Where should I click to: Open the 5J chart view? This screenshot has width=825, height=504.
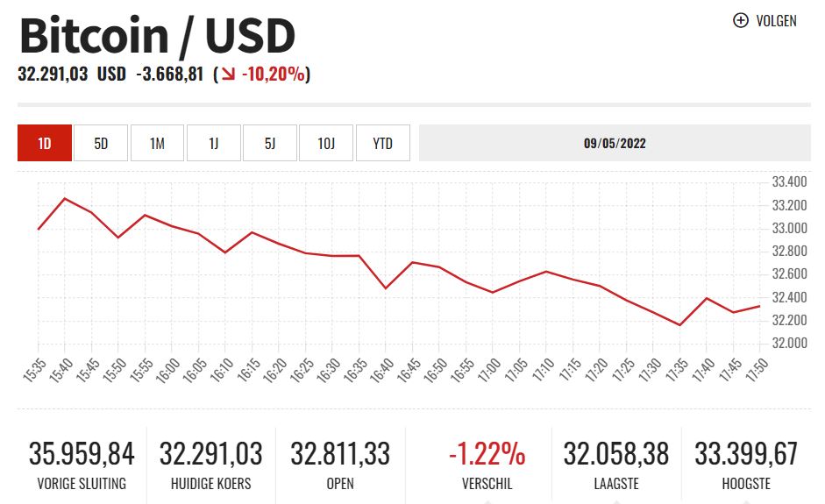click(270, 143)
